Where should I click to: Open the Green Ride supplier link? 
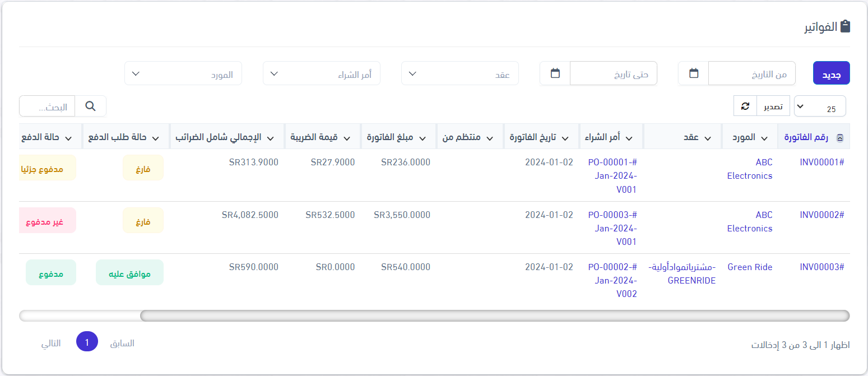pos(750,267)
